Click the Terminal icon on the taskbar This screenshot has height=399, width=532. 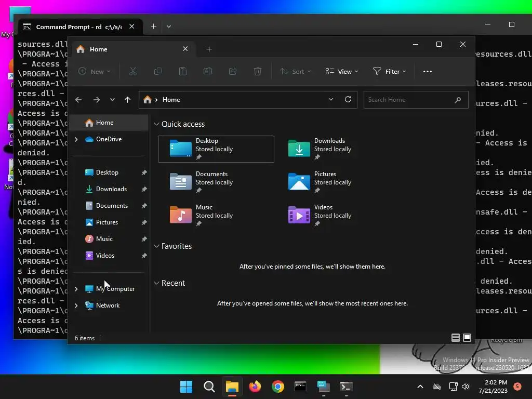[346, 387]
